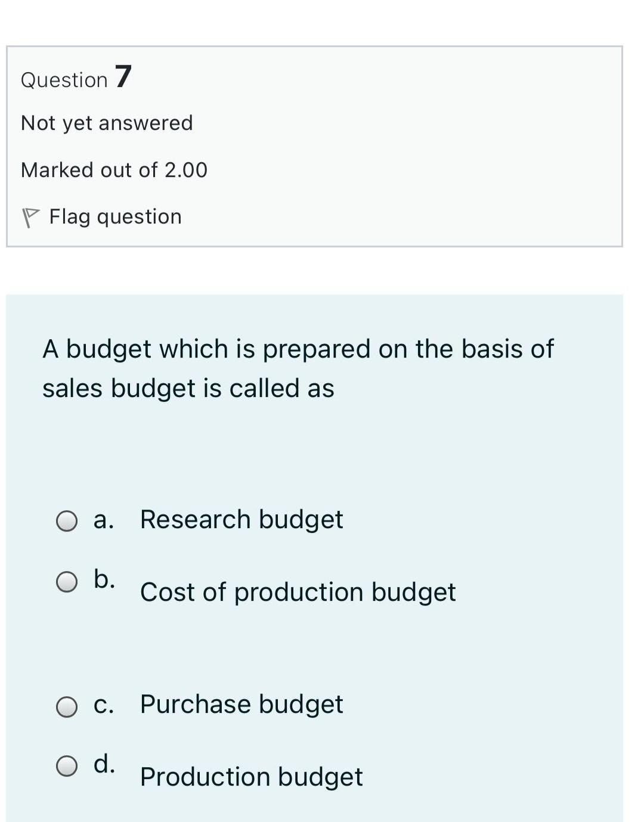Image resolution: width=644 pixels, height=822 pixels.
Task: Click inside the question info box
Action: click(x=417, y=143)
